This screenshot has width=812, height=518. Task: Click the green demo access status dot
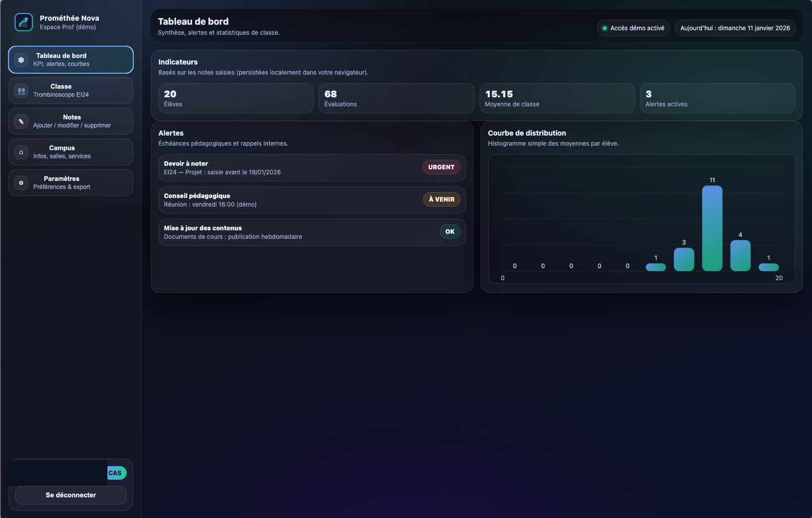tap(605, 28)
